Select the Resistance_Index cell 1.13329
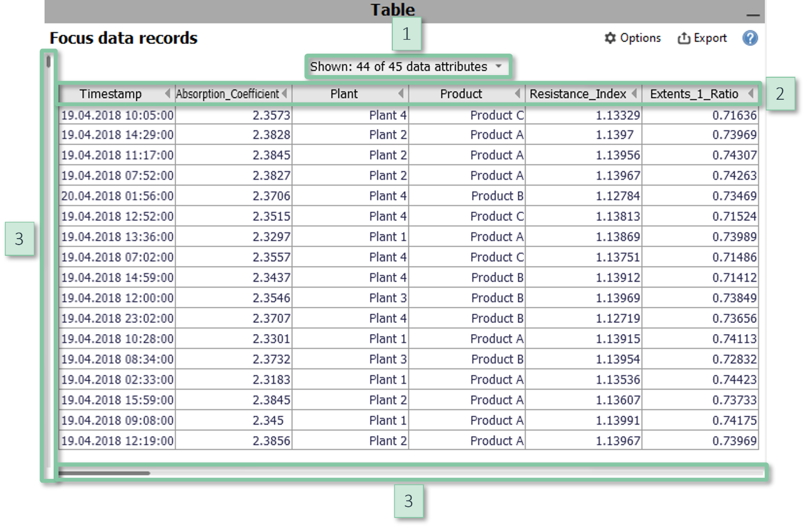Screen dimensions: 805x532 tap(617, 115)
